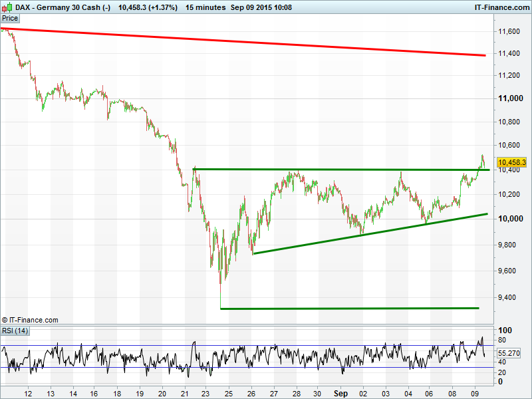The image size is (532, 399).
Task: Select the lowest green horizontal support line
Action: coord(349,308)
